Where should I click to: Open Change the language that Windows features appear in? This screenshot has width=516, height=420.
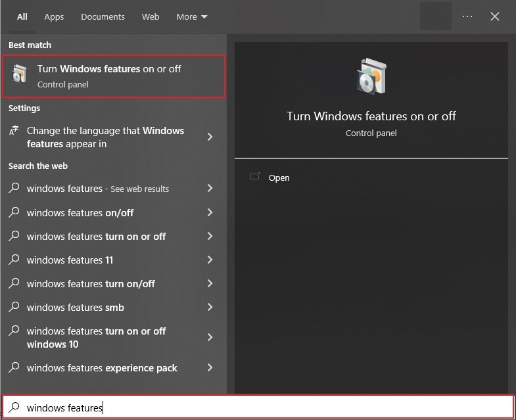(114, 137)
